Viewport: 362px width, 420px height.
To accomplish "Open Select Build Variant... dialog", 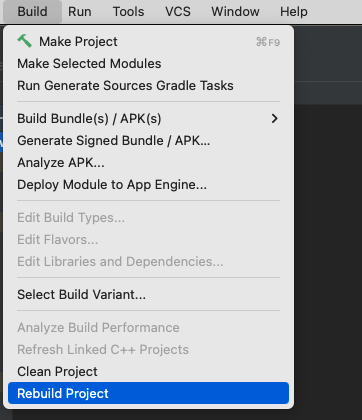I will [x=148, y=295].
